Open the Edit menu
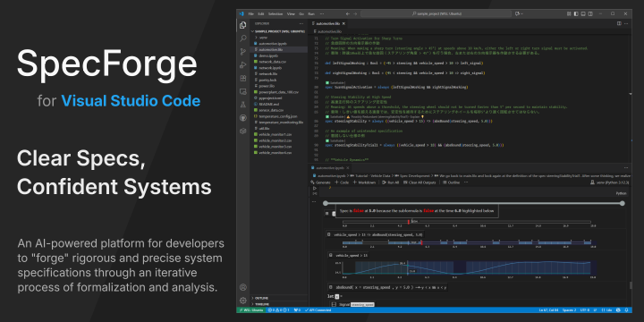The image size is (644, 322). pos(261,13)
